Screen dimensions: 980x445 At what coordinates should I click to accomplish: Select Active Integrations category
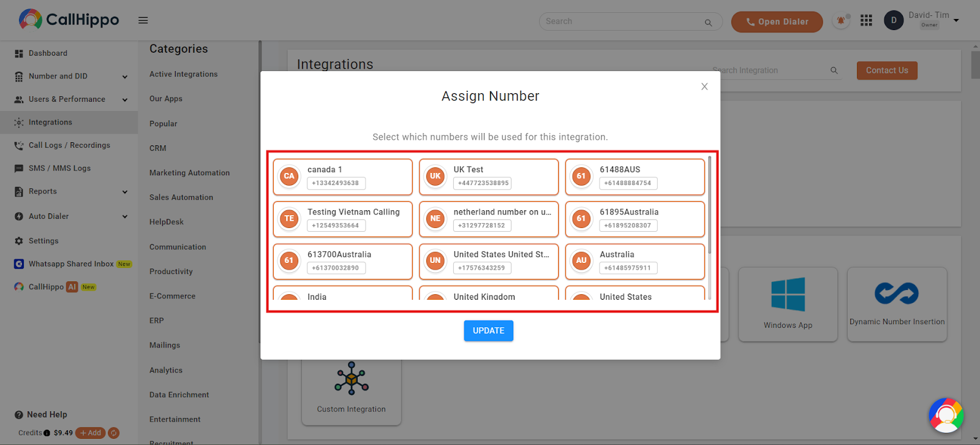click(184, 74)
